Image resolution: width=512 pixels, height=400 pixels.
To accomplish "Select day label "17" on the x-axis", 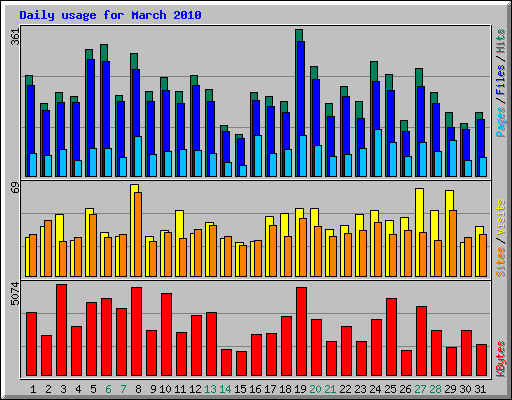I will [x=270, y=389].
